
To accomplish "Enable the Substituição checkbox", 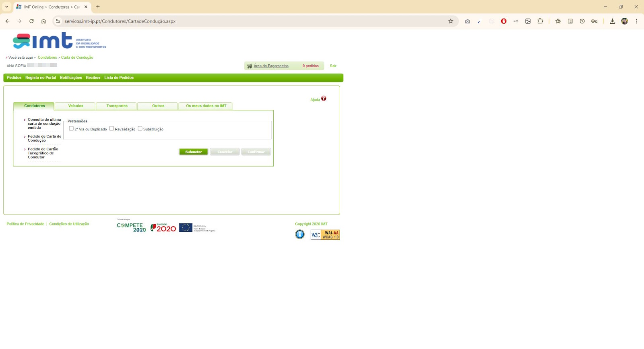I will (140, 128).
